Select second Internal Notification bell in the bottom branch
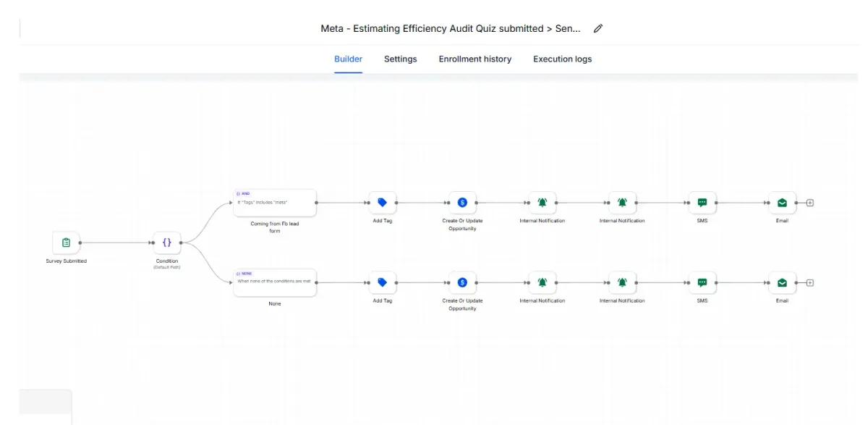The height and width of the screenshot is (425, 868). pos(622,282)
